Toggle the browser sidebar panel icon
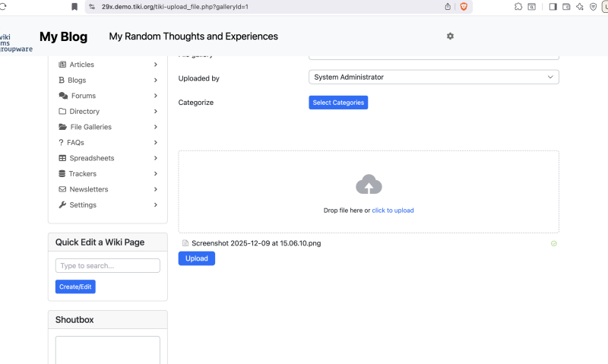The width and height of the screenshot is (608, 364). 553,7
